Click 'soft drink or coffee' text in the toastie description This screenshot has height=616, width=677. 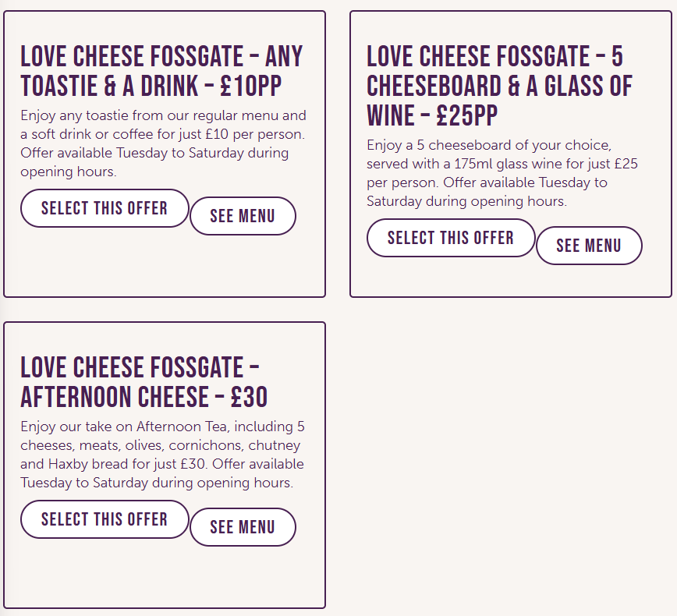(x=89, y=134)
